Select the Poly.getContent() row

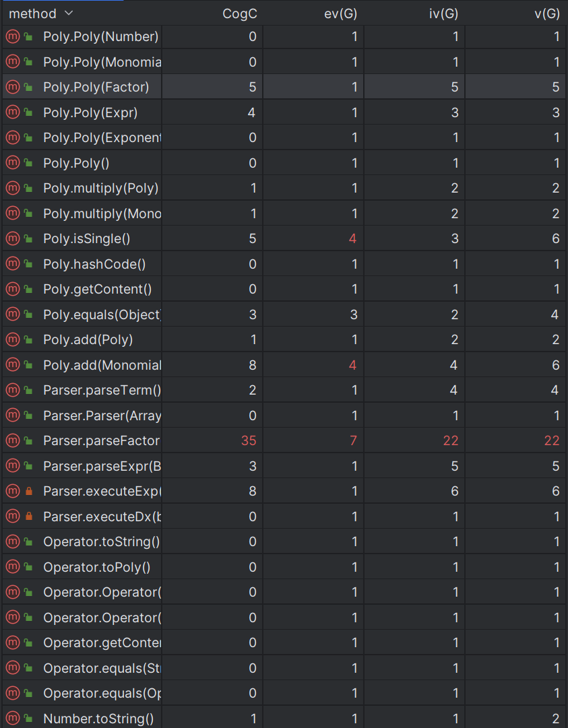pos(284,289)
